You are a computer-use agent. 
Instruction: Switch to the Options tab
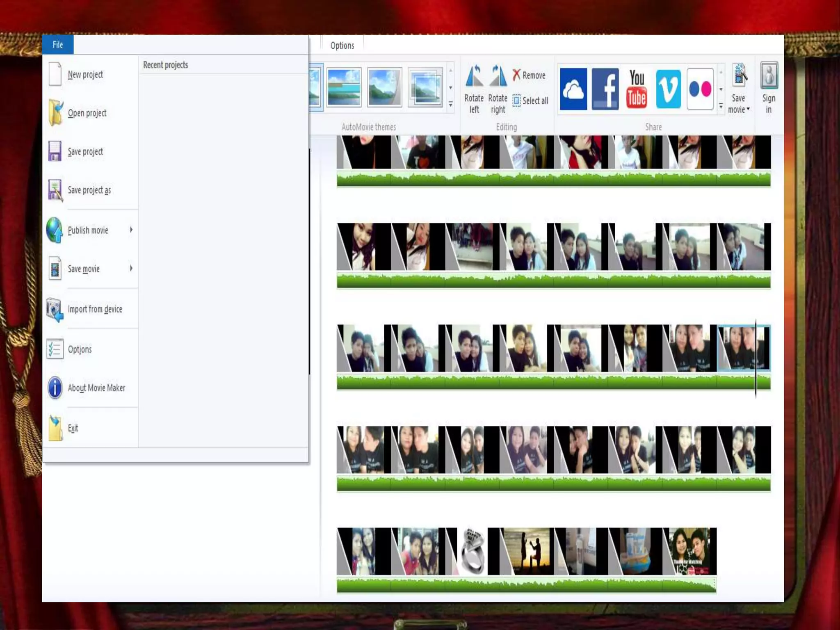[x=342, y=46]
